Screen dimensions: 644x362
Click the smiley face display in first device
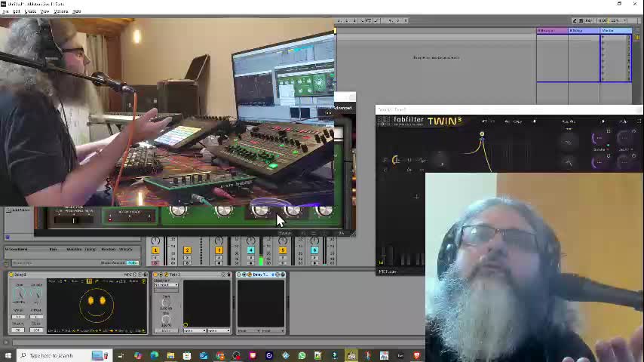97,305
